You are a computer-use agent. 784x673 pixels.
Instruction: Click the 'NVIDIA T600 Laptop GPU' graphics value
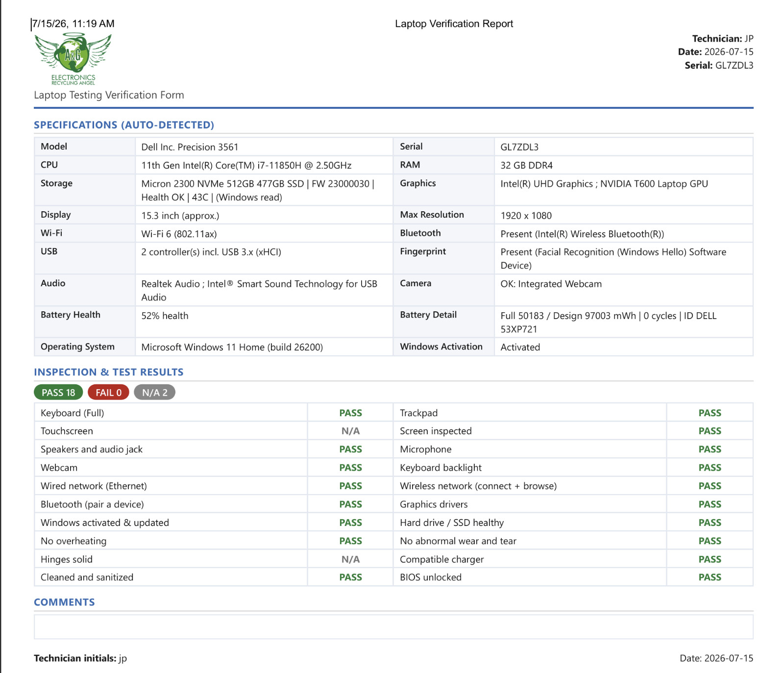654,184
